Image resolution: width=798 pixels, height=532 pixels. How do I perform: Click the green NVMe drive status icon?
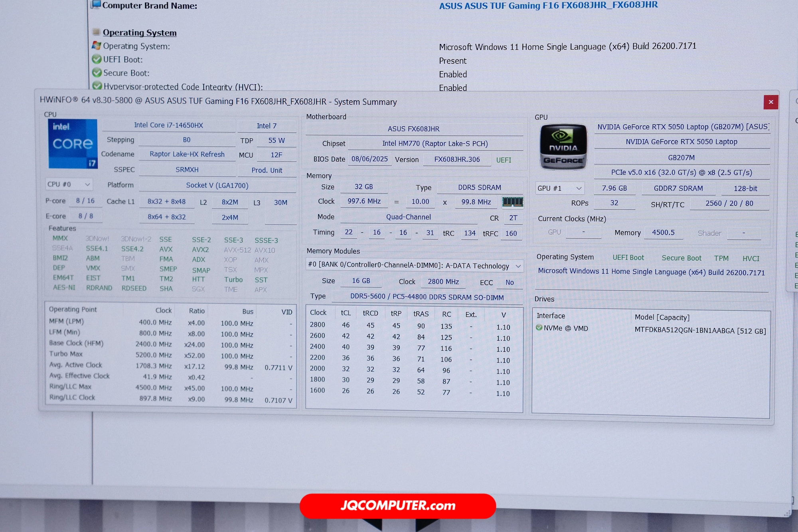(539, 328)
